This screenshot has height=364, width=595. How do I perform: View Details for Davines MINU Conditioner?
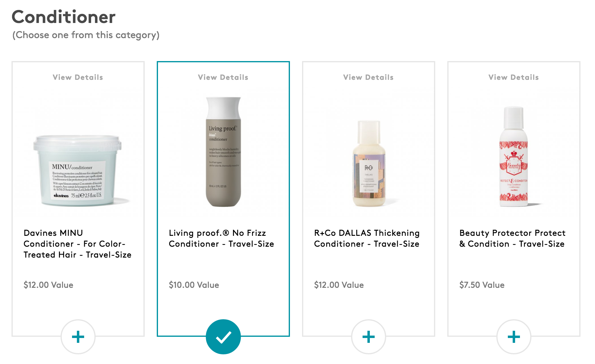click(78, 77)
